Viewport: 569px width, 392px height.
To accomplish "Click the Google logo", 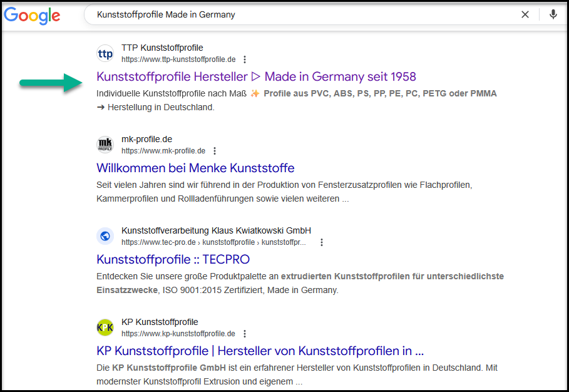I will coord(33,16).
